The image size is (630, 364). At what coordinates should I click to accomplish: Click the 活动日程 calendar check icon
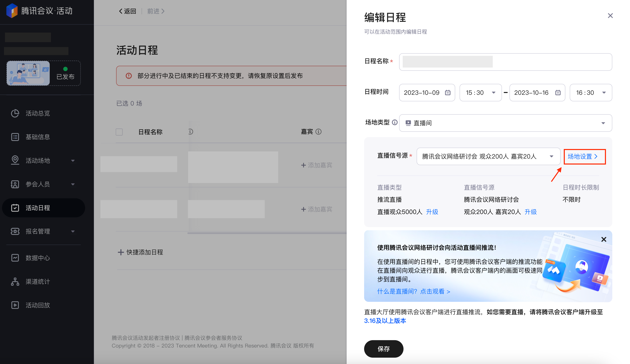pos(15,208)
